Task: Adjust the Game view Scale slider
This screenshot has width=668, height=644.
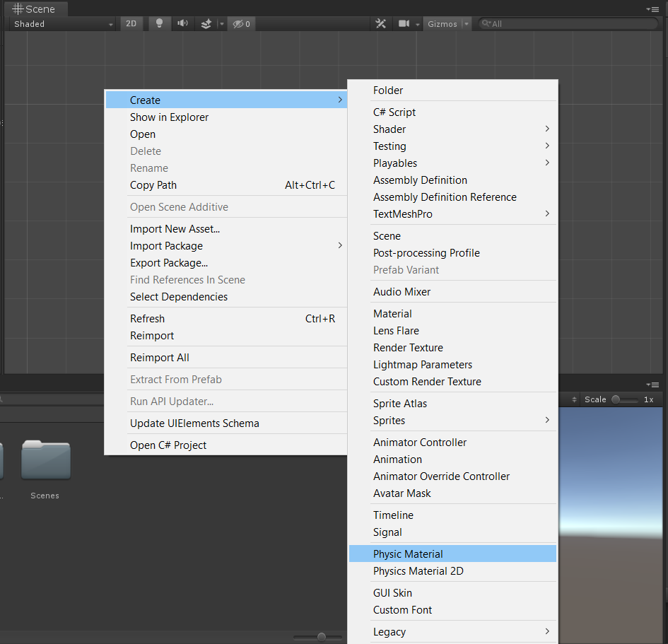Action: point(625,399)
